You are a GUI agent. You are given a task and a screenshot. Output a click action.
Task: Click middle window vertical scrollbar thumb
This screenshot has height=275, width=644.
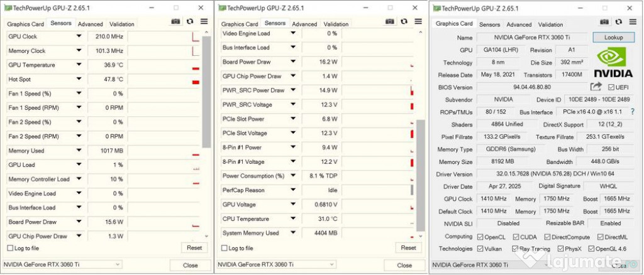pos(421,175)
